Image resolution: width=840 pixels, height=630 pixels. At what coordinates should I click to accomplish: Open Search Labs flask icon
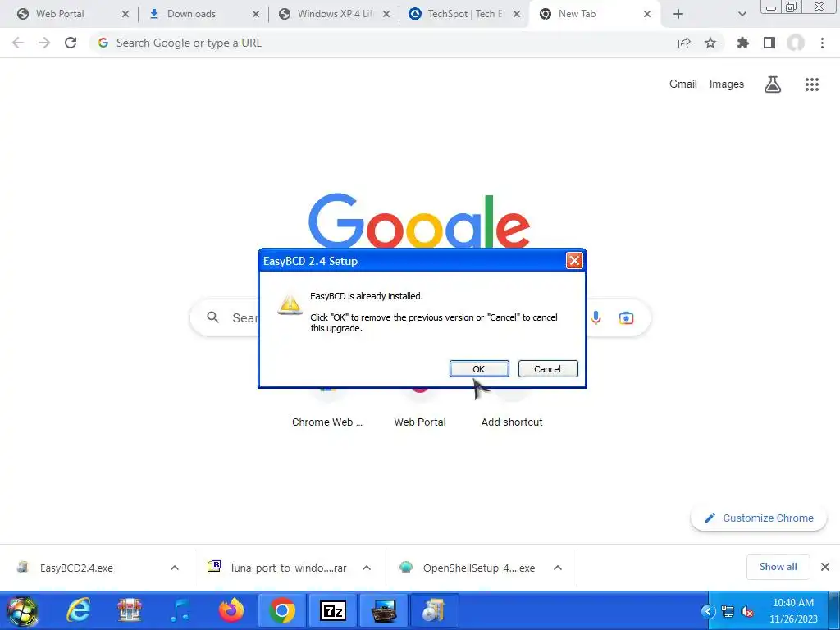pyautogui.click(x=773, y=84)
